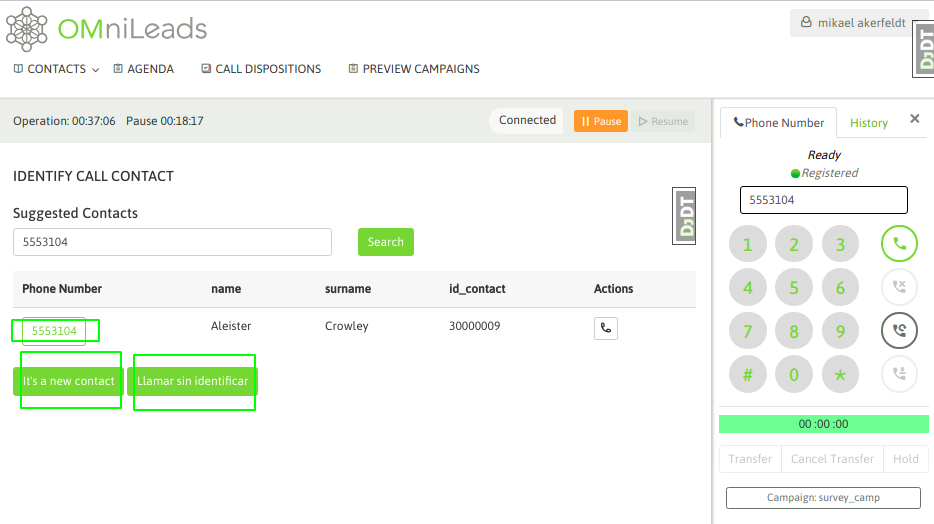Dial digit 8 on keypad
This screenshot has height=524, width=934.
(794, 331)
